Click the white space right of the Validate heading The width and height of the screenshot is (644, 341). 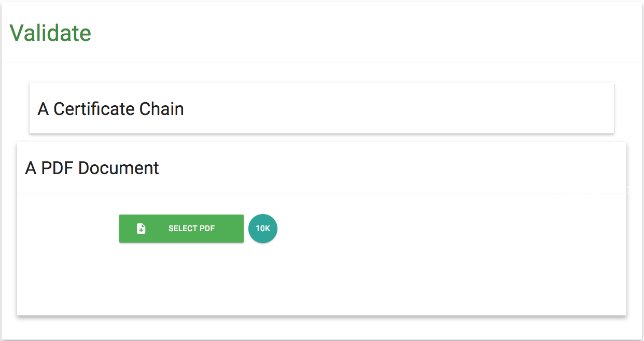point(363,33)
